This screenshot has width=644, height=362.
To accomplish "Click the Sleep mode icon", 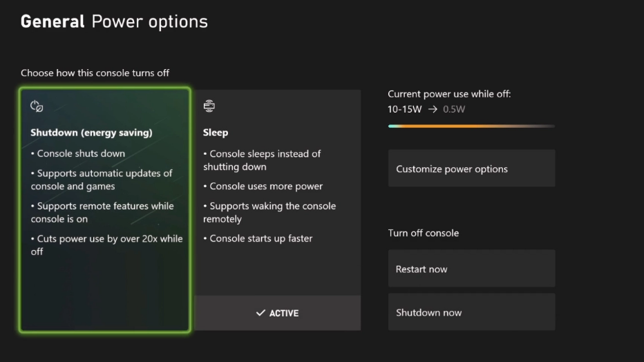I will [209, 106].
